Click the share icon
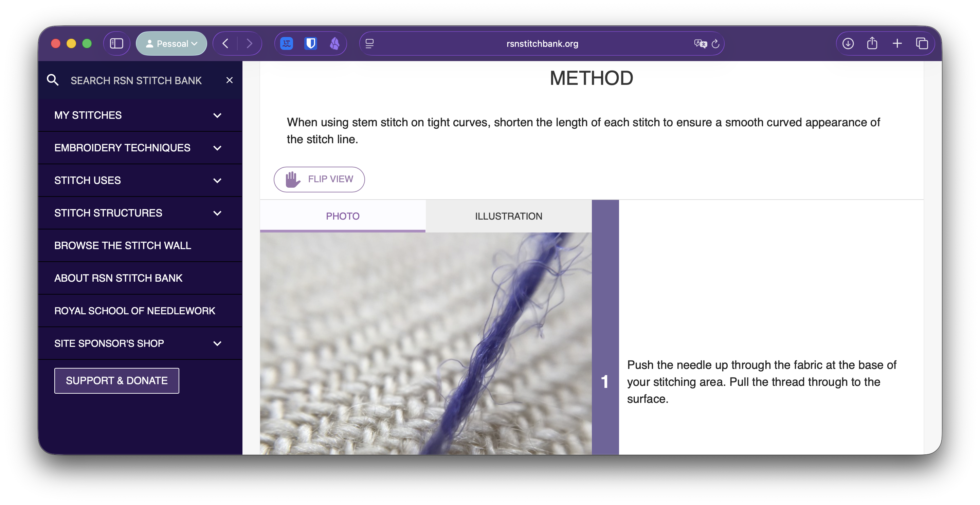The image size is (980, 505). [x=872, y=44]
